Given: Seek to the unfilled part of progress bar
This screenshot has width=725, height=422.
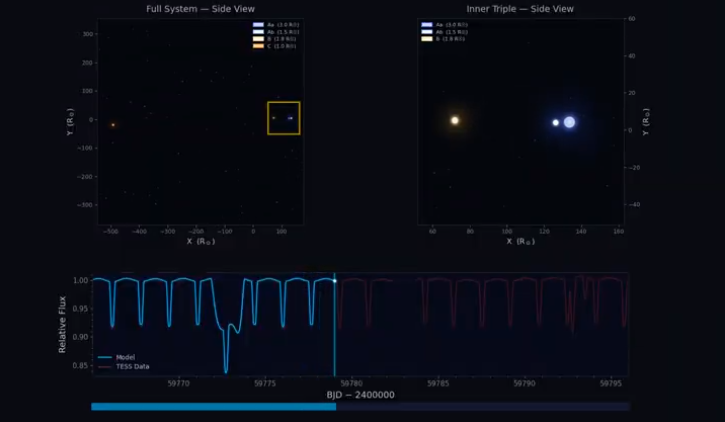Looking at the screenshot, I should [482, 407].
